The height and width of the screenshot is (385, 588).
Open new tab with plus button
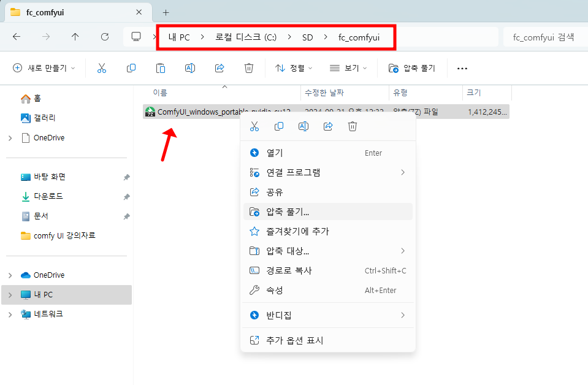(x=166, y=13)
